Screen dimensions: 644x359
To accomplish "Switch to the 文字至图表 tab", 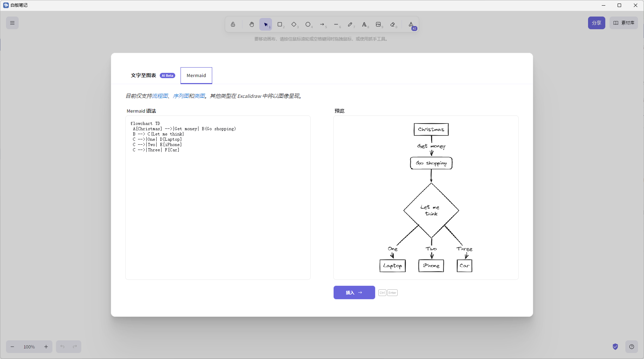I will pyautogui.click(x=144, y=75).
